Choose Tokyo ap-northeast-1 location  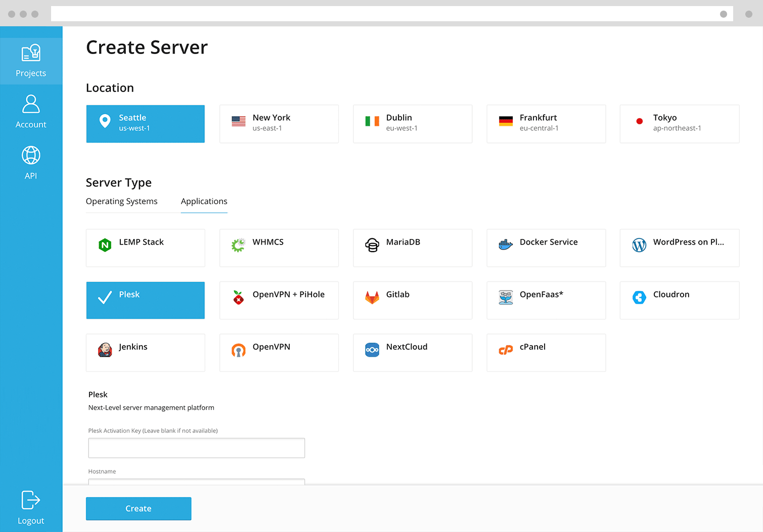[x=680, y=124]
